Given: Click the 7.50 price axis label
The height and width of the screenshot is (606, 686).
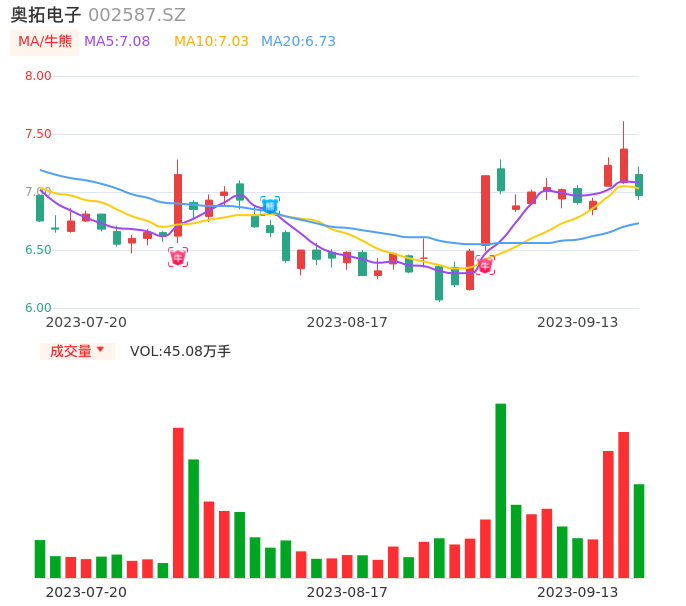Looking at the screenshot, I should point(38,134).
